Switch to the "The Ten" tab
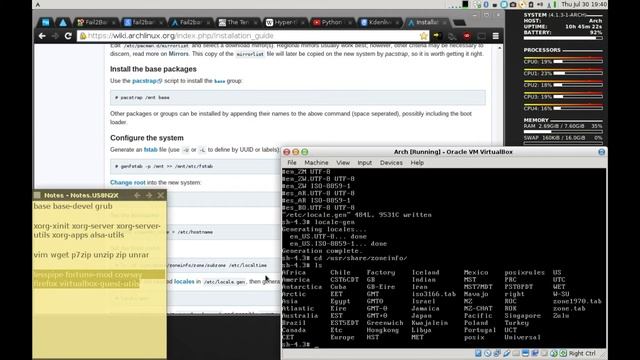640x360 pixels. tap(238, 22)
